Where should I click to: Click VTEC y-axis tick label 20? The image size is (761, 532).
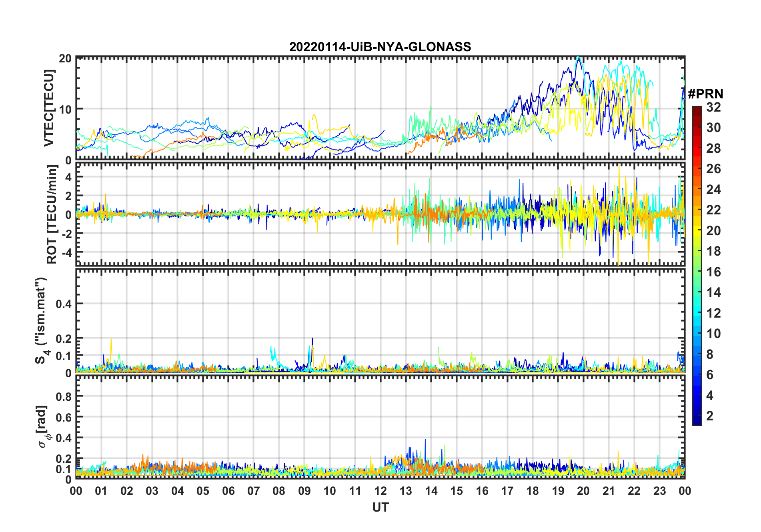pyautogui.click(x=65, y=58)
